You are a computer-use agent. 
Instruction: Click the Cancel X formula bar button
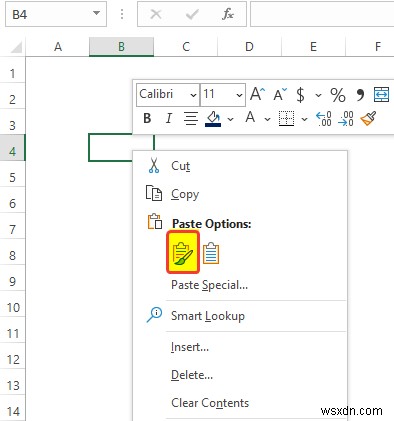[156, 14]
